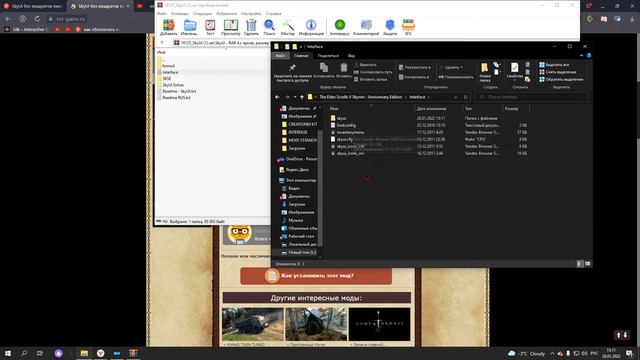Click 'Как установить этот мод?' button on webpage

316,276
